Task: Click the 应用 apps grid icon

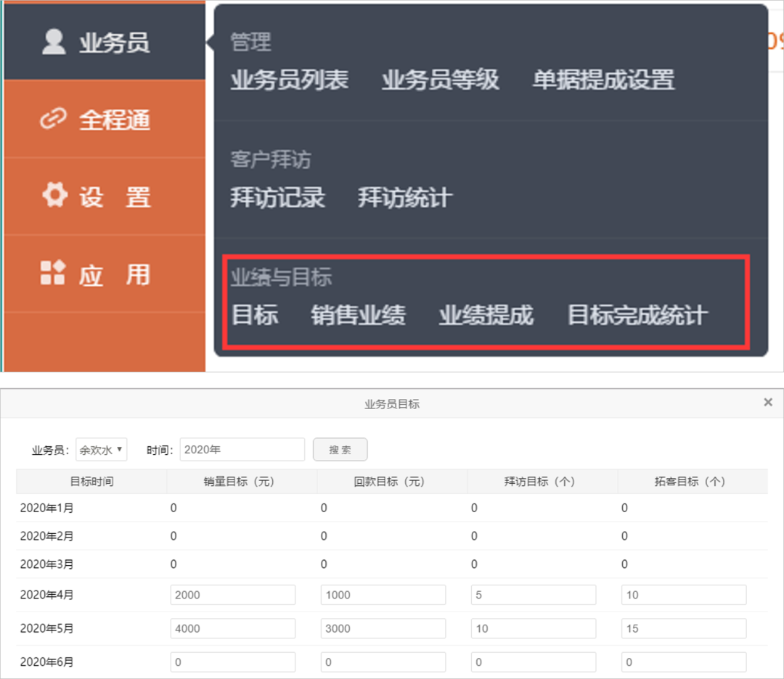Action: coord(54,273)
